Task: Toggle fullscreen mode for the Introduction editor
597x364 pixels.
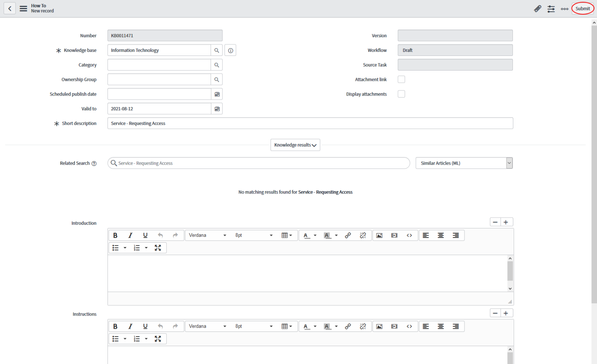Action: (158, 247)
